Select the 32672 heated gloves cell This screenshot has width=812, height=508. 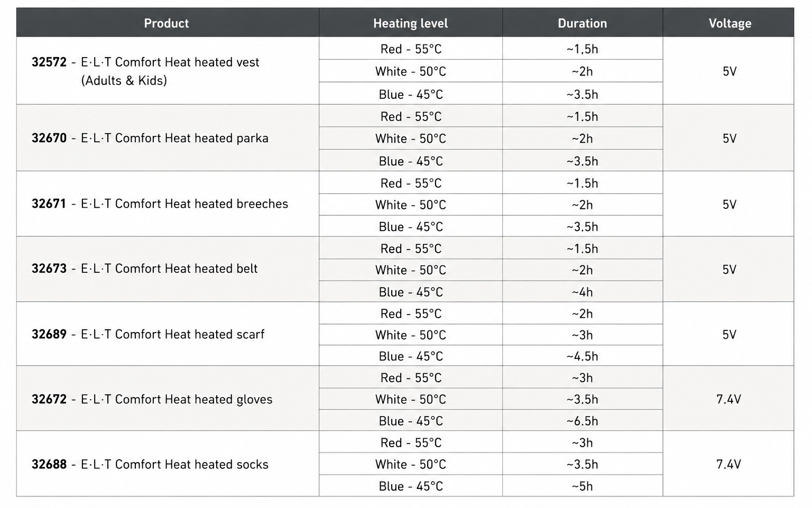[x=167, y=399]
